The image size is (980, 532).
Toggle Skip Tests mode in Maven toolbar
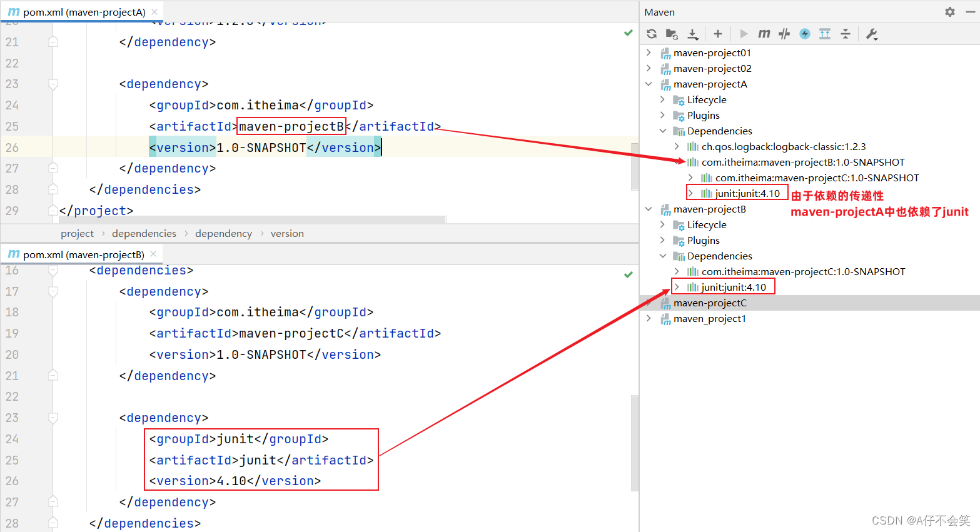784,33
